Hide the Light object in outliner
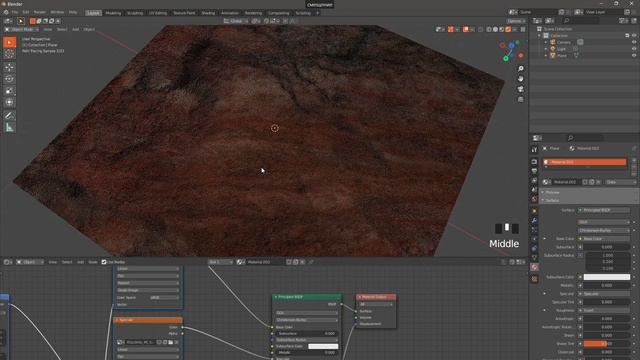640x360 pixels. pos(634,49)
